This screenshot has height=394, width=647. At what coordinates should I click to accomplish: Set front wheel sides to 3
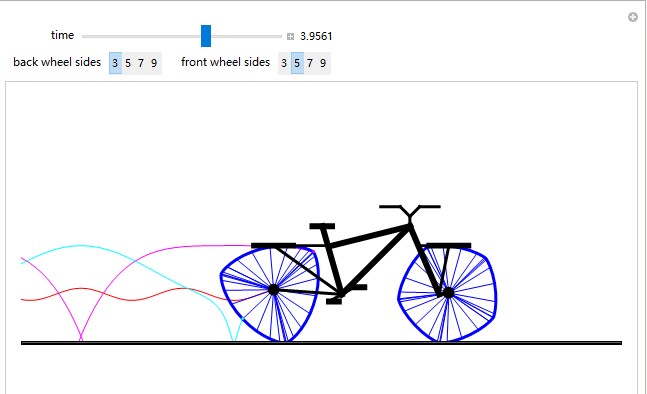point(284,63)
